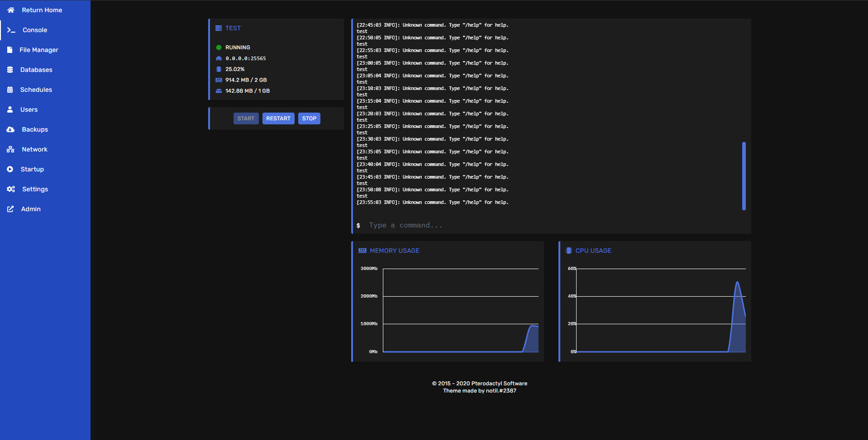Click the Startup play-circle icon
Viewport: 868px width, 440px height.
tap(10, 169)
